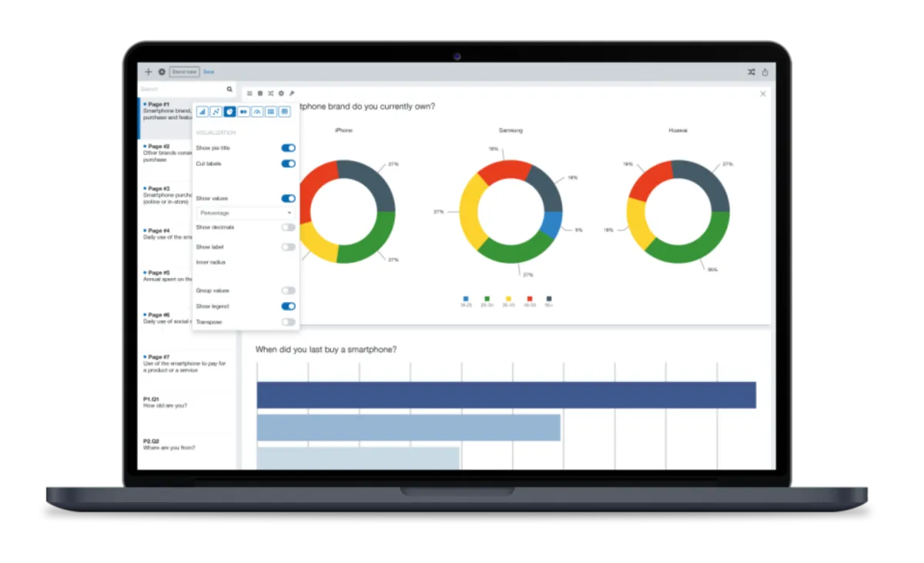Open Page #2 in the sidebar
Screen dimensions: 924x563
tap(166, 153)
